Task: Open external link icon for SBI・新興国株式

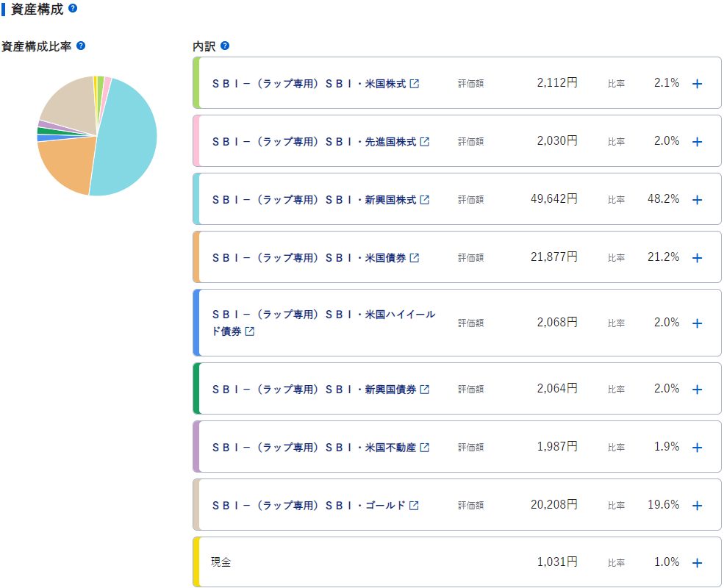Action: 424,200
